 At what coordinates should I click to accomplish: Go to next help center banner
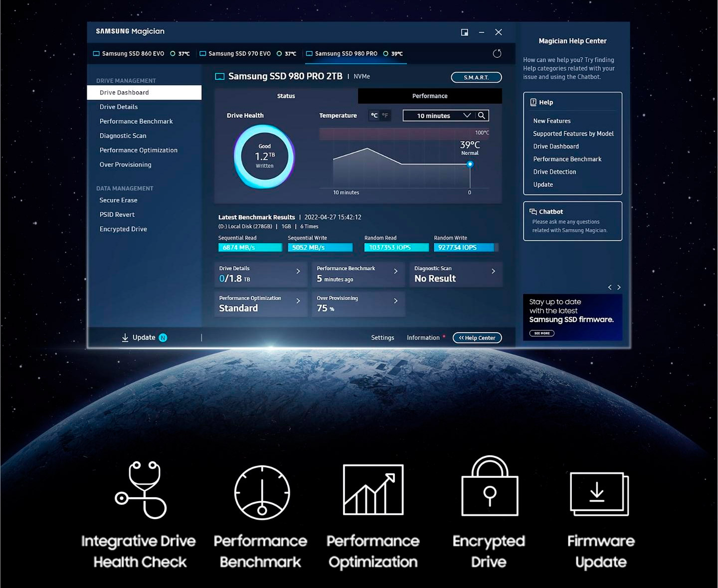[x=619, y=287]
